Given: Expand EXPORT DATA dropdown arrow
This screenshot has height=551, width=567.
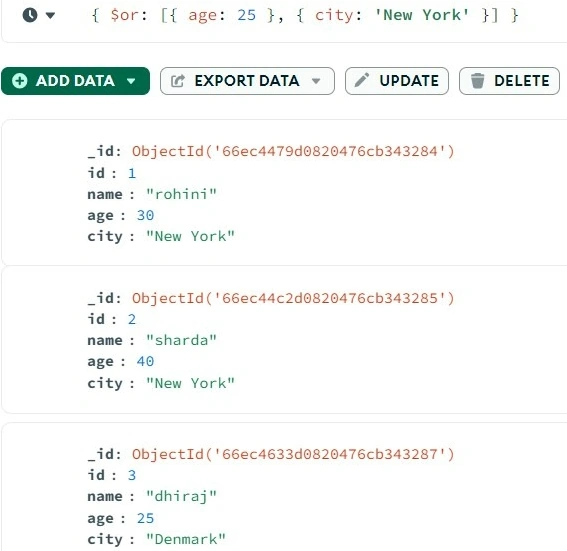Looking at the screenshot, I should 316,81.
